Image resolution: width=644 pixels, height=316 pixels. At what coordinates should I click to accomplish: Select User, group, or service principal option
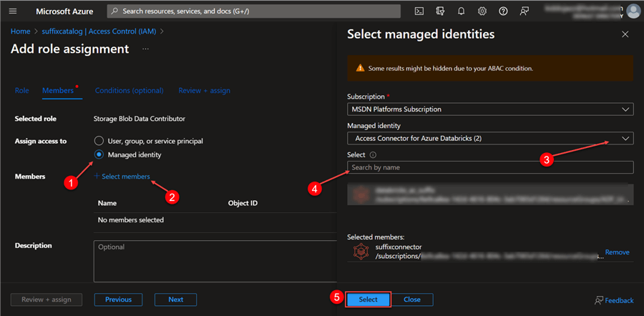(x=99, y=141)
